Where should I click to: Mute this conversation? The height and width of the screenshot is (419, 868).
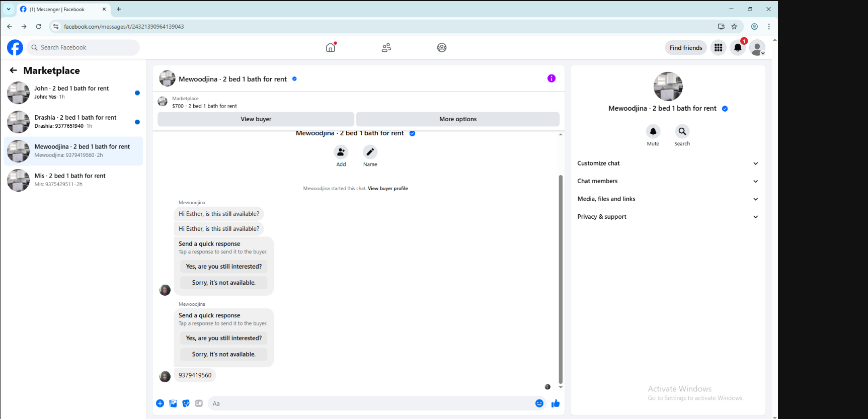click(x=653, y=131)
